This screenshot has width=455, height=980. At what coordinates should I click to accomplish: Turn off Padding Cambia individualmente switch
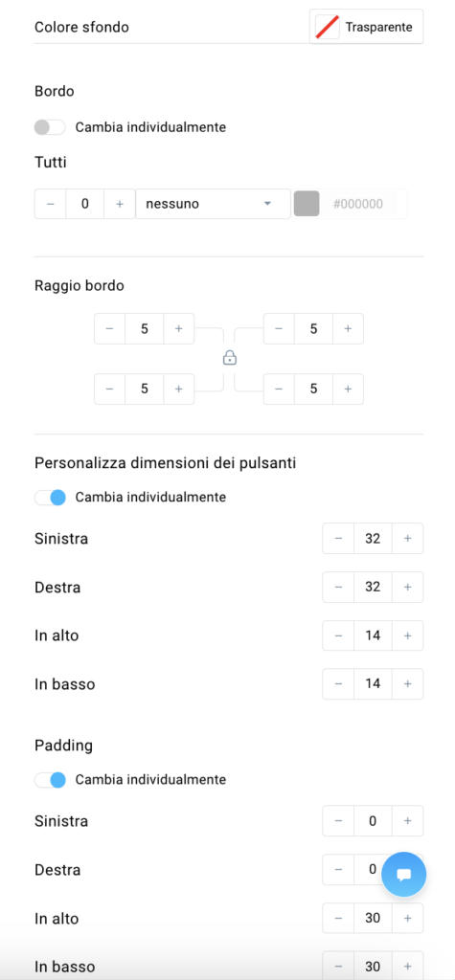point(50,780)
